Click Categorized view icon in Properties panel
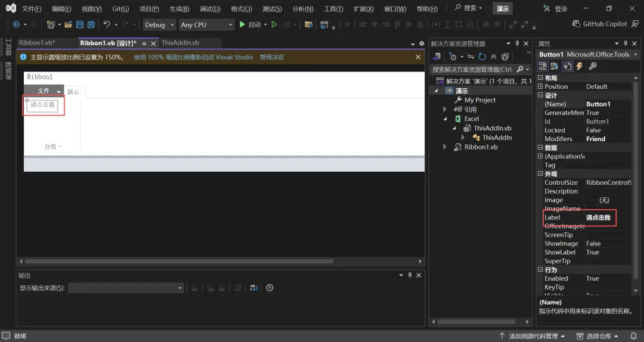The image size is (644, 342). pos(543,66)
